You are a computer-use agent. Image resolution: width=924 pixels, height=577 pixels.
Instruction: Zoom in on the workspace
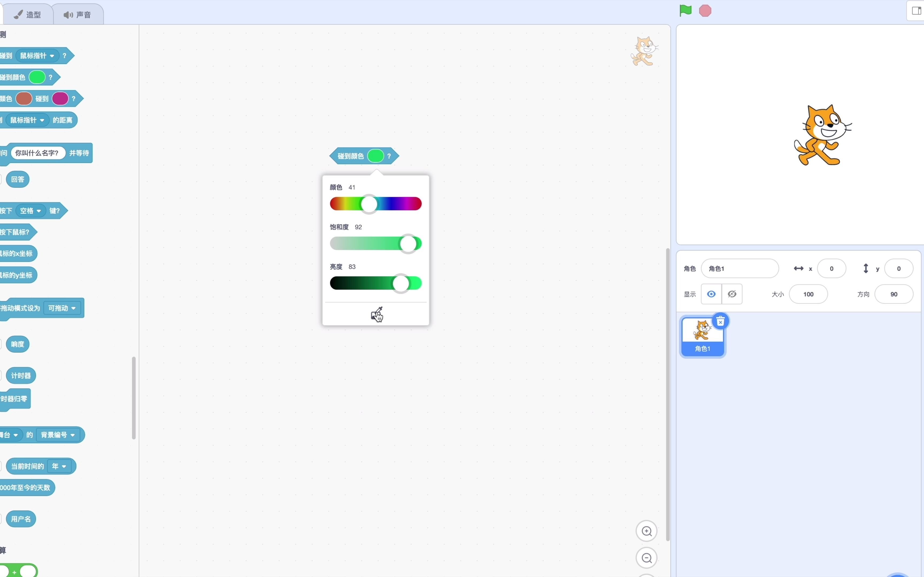coord(646,531)
